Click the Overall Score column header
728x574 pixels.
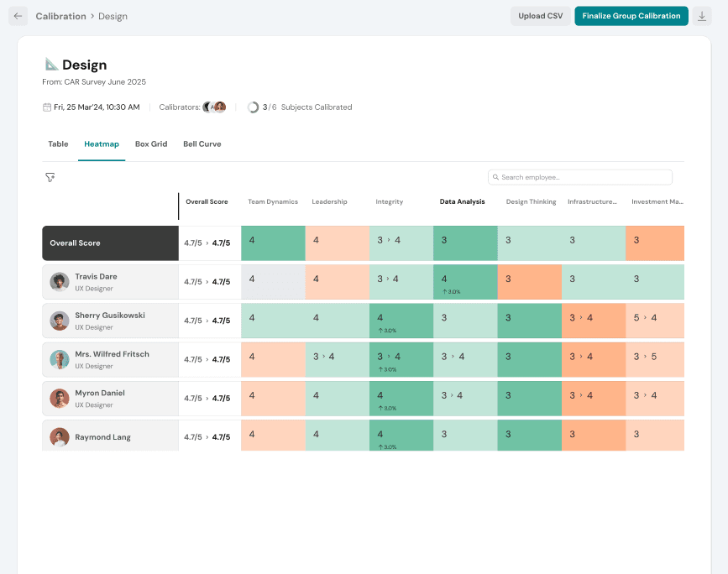(x=207, y=202)
